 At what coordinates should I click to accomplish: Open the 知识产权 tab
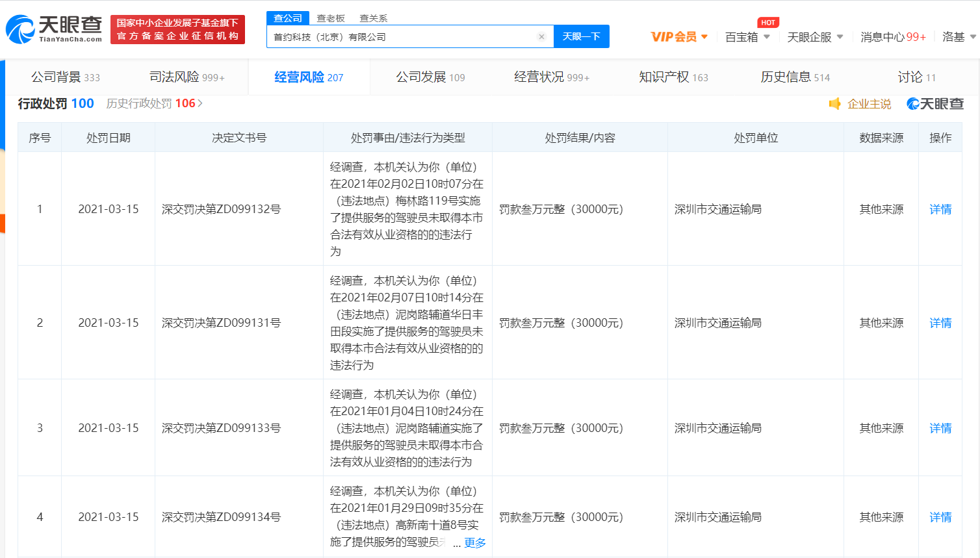pos(673,77)
